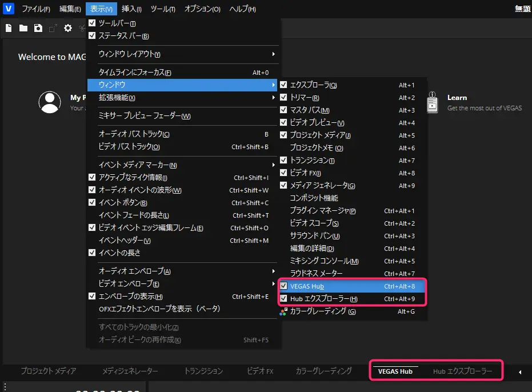Toggle the エンベロープの表示 checkbox
This screenshot has width=532, height=392.
pyautogui.click(x=92, y=296)
